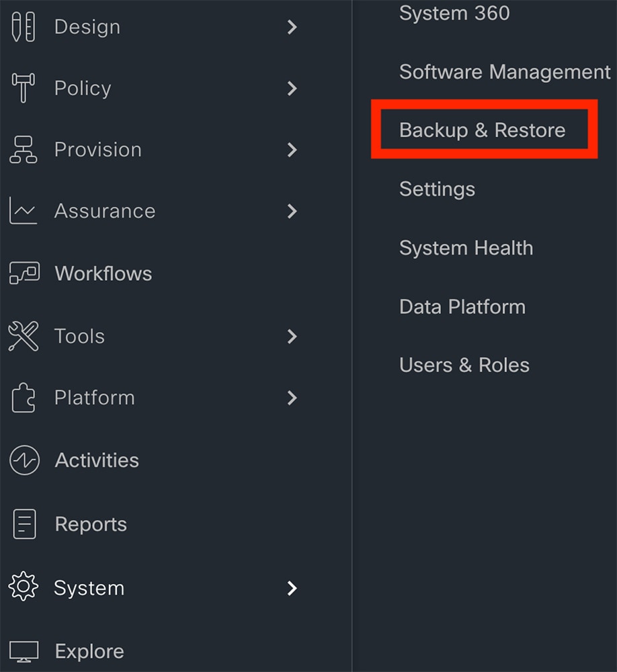Expand the Policy submenu arrow
Image resolution: width=617 pixels, height=672 pixels.
click(292, 88)
